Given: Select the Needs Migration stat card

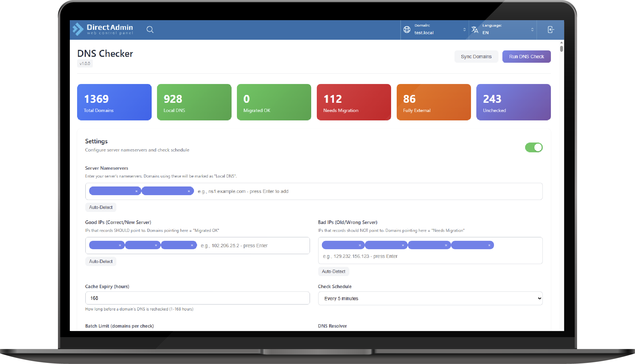Looking at the screenshot, I should [x=354, y=102].
